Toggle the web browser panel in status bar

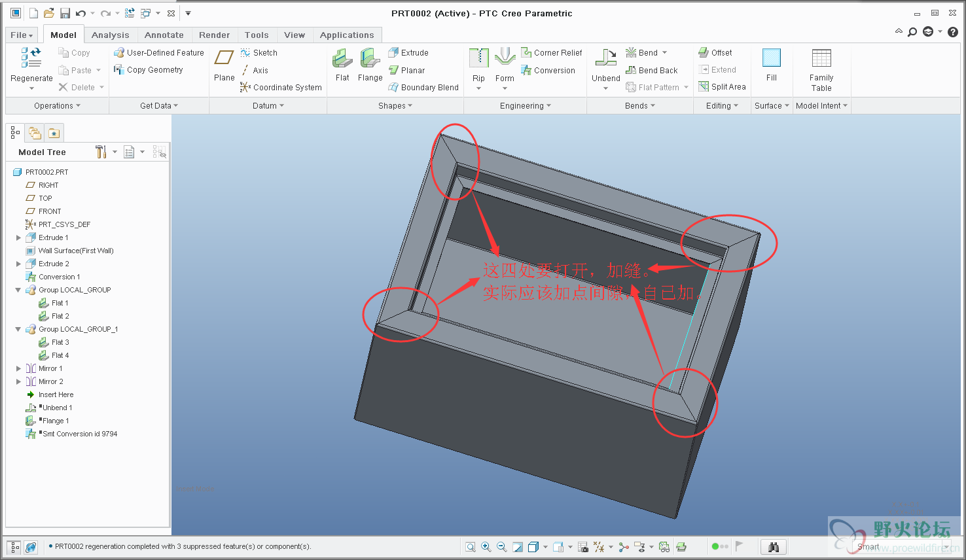[31, 547]
